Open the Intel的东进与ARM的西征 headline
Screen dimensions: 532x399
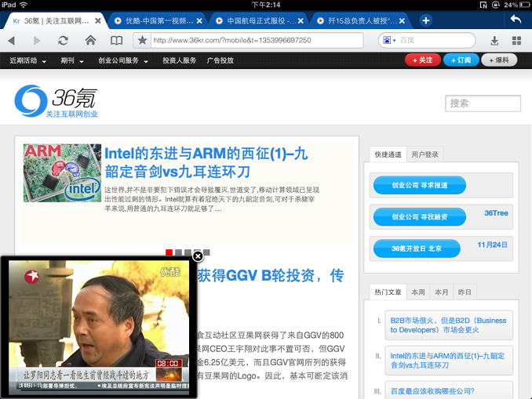click(206, 163)
